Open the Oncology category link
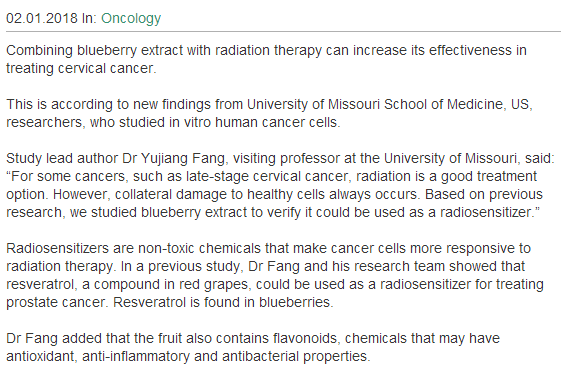 tap(131, 19)
